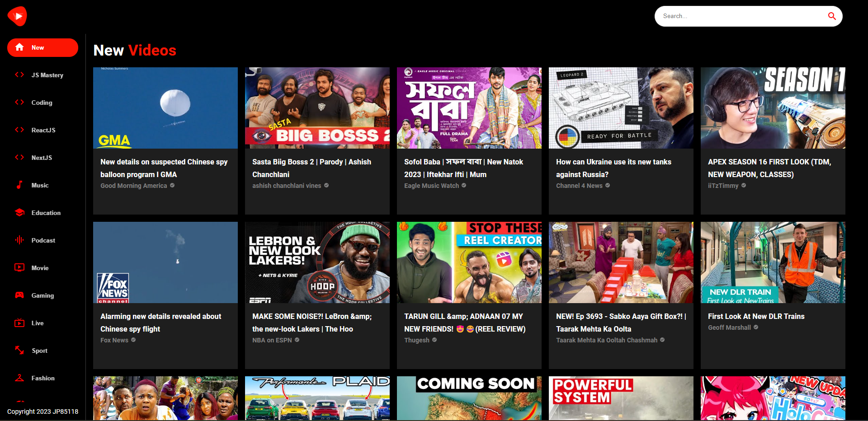Click the Movie screen icon

click(x=19, y=268)
